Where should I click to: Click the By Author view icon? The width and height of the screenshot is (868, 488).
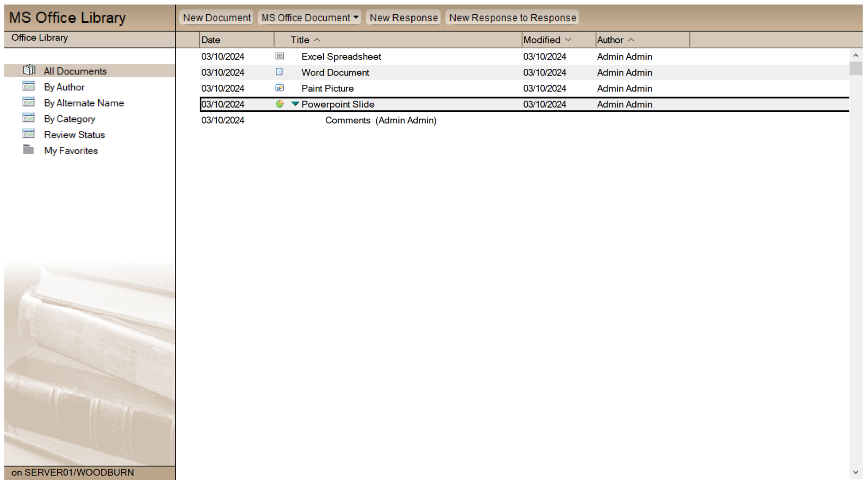coord(29,86)
